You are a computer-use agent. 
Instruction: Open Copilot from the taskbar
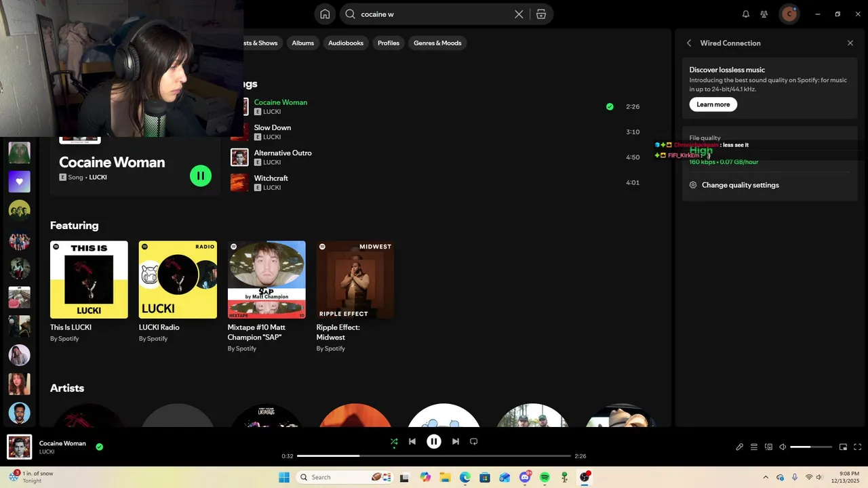point(425,477)
